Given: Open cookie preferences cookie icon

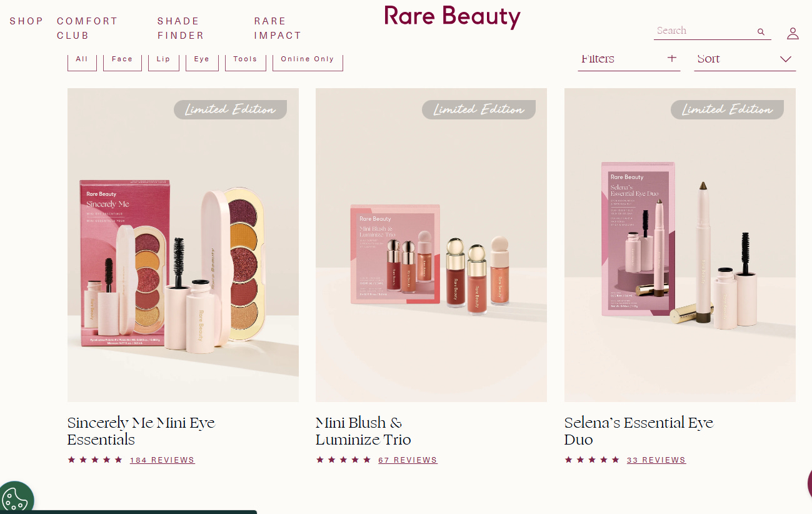Looking at the screenshot, I should pos(15,500).
